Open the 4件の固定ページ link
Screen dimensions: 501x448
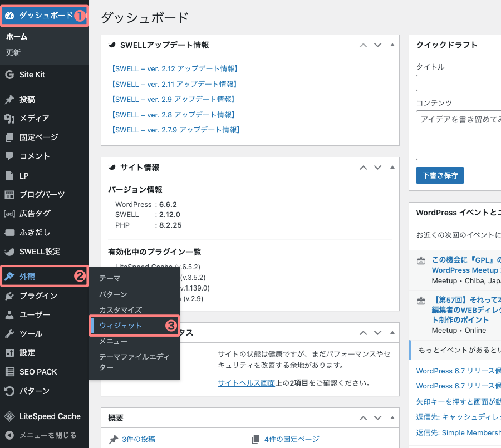292,439
